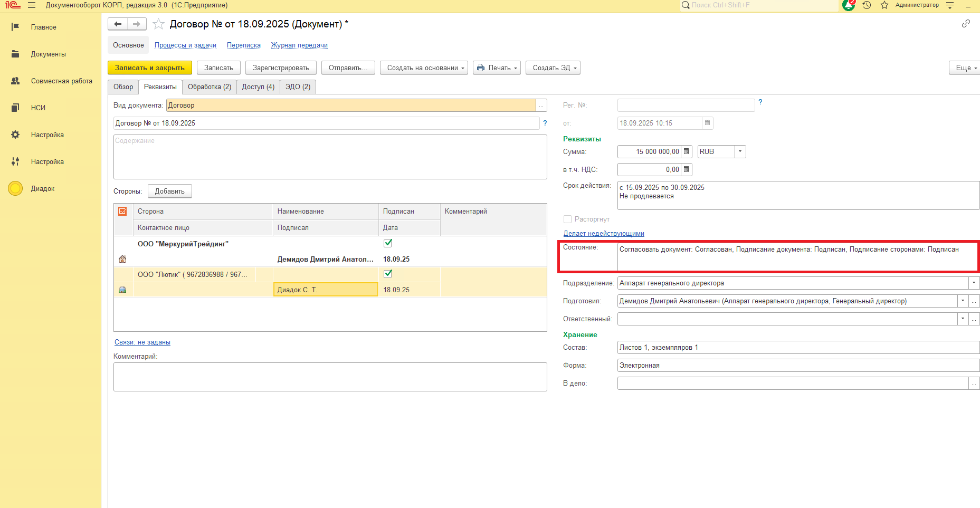This screenshot has height=508, width=980.
Task: Click into the Комментарий text field
Action: (330, 377)
